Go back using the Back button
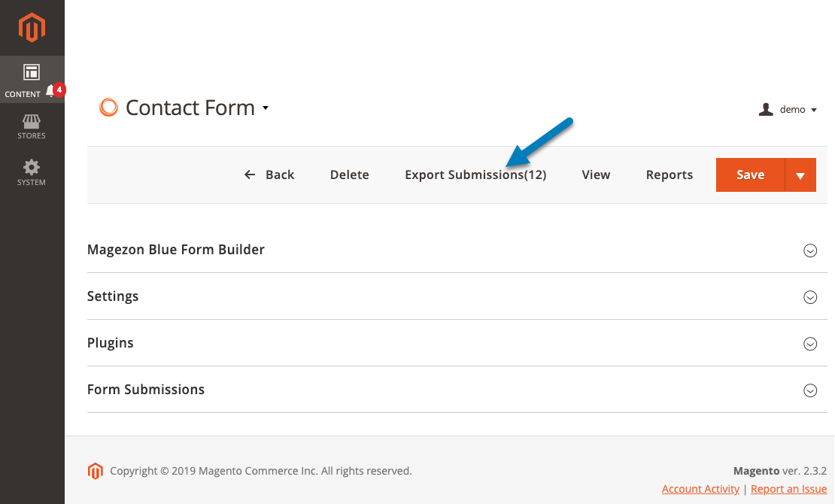Image resolution: width=835 pixels, height=504 pixels. coord(269,175)
